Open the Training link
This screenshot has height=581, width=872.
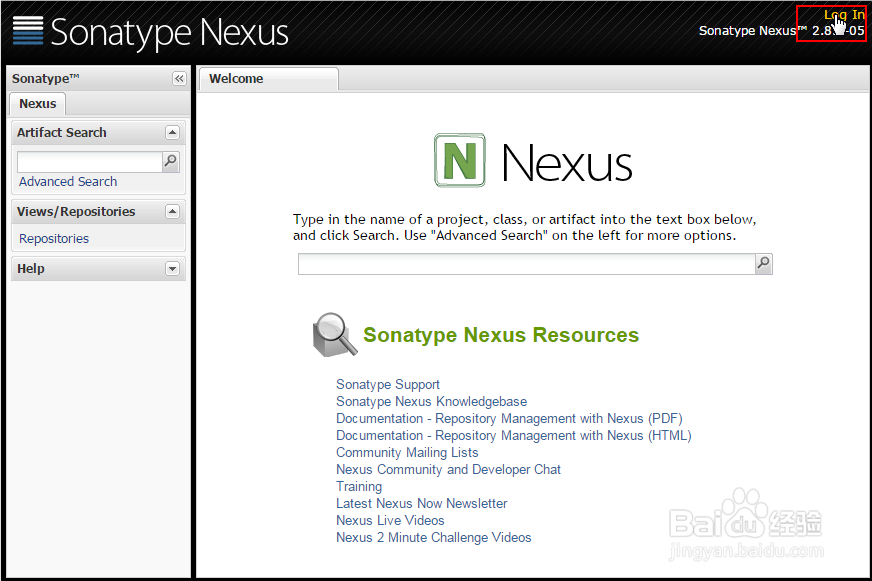(x=359, y=486)
